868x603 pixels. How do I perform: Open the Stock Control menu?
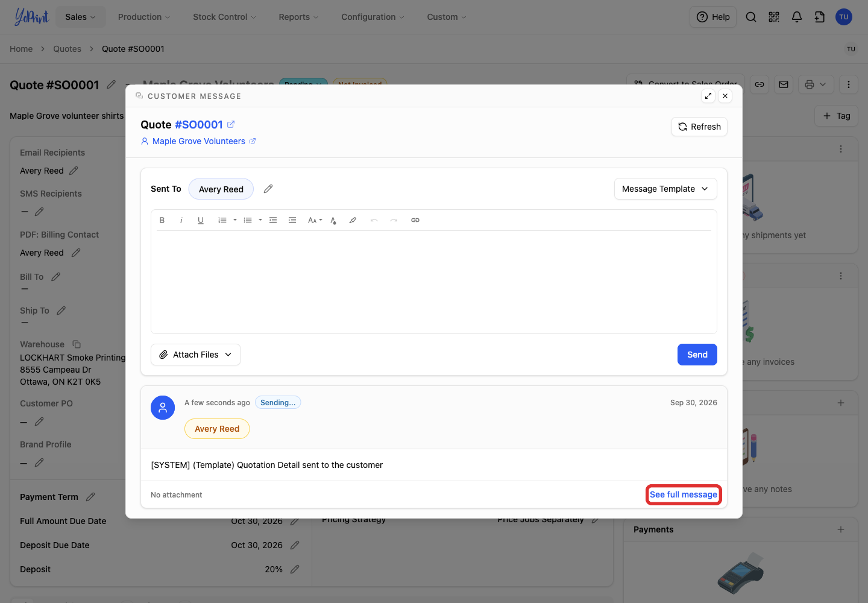224,17
